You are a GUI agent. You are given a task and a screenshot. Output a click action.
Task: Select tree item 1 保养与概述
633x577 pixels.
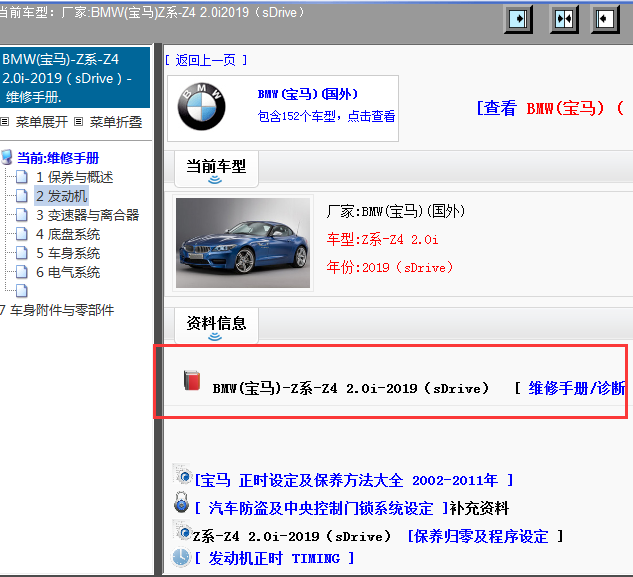pos(75,177)
